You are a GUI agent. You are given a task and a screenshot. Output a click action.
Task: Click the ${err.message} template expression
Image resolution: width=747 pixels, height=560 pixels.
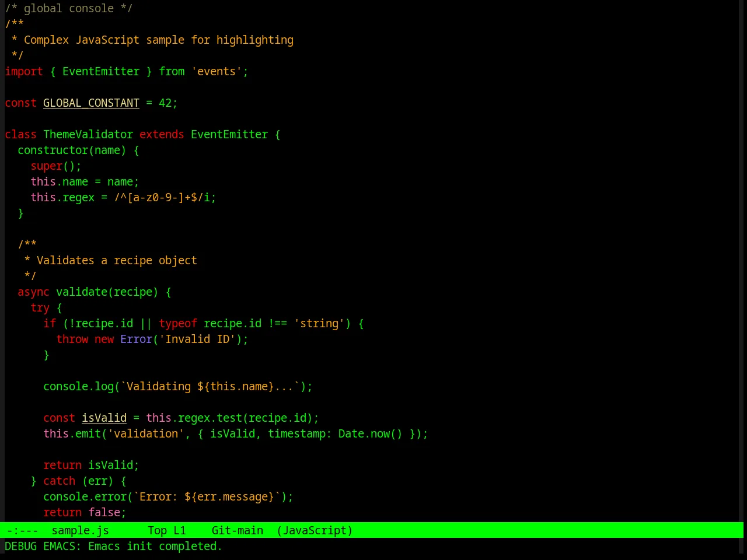(x=229, y=496)
